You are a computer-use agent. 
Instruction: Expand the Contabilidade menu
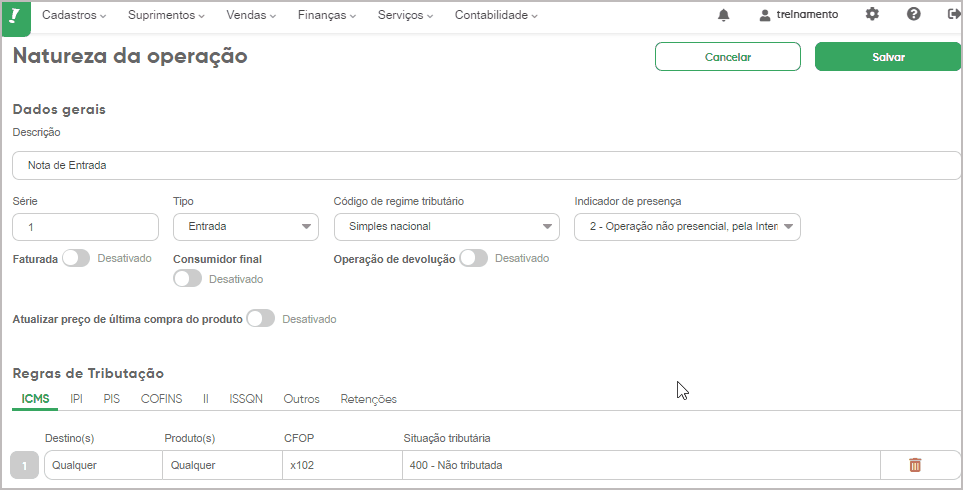[496, 15]
